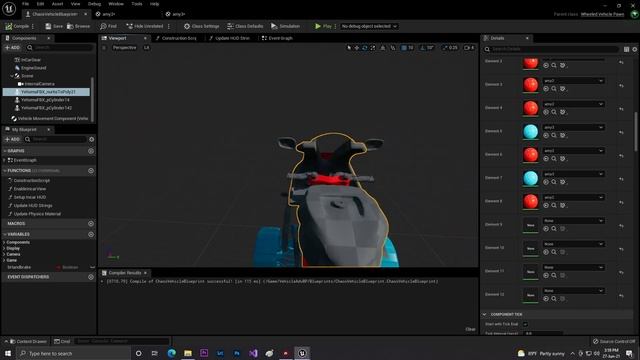Screen dimensions: 640x360
Task: Open Details panel settings gear
Action: click(635, 49)
